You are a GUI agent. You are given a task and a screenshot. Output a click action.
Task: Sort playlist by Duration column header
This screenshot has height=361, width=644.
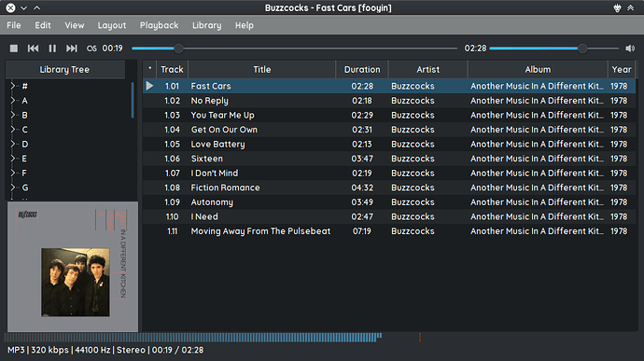(x=362, y=69)
